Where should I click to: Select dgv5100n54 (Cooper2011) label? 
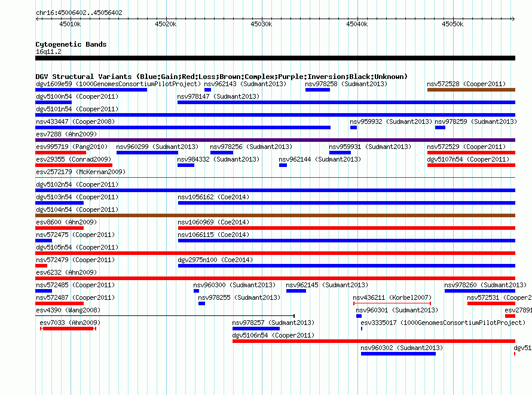(x=77, y=96)
